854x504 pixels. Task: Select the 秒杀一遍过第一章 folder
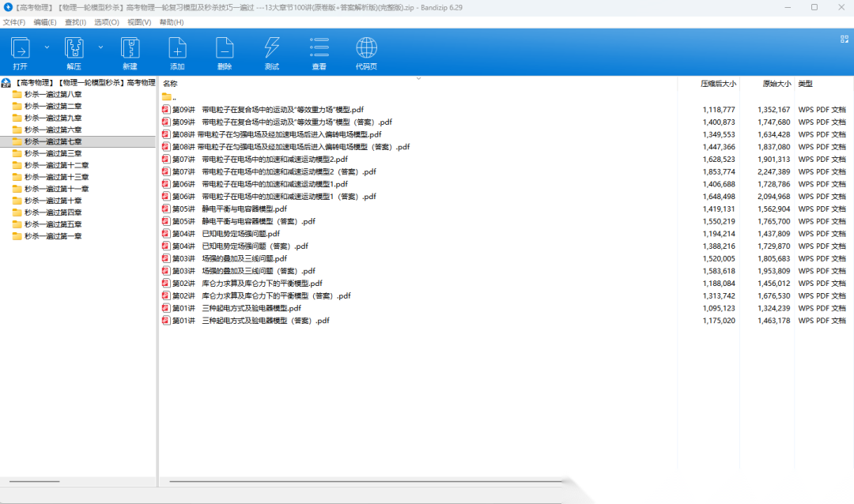point(52,236)
